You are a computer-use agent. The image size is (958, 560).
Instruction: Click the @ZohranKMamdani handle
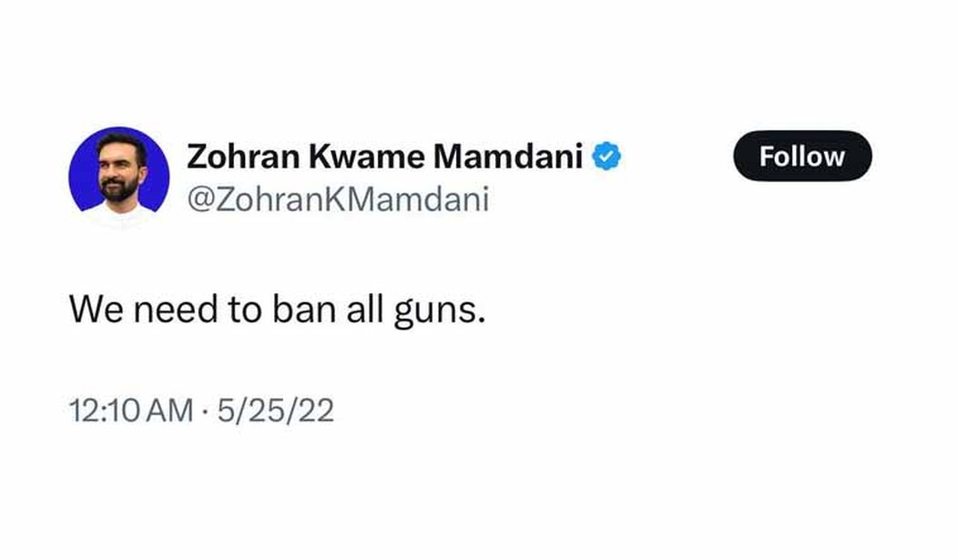(338, 199)
